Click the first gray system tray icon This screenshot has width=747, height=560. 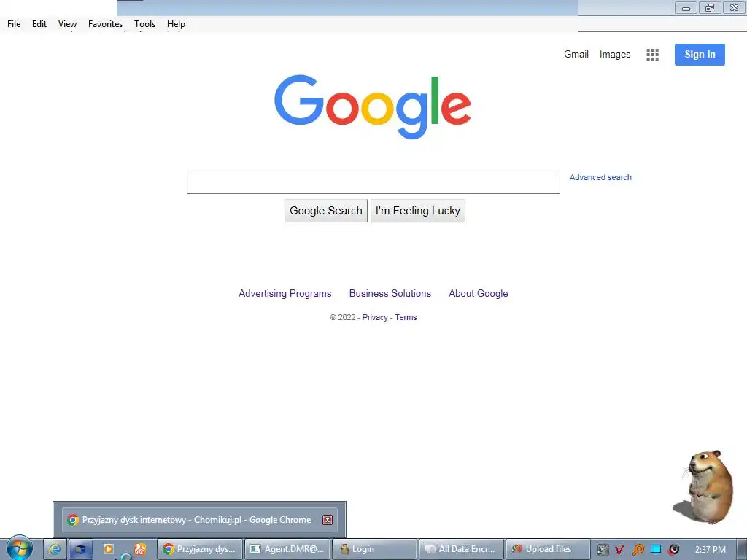coord(603,550)
